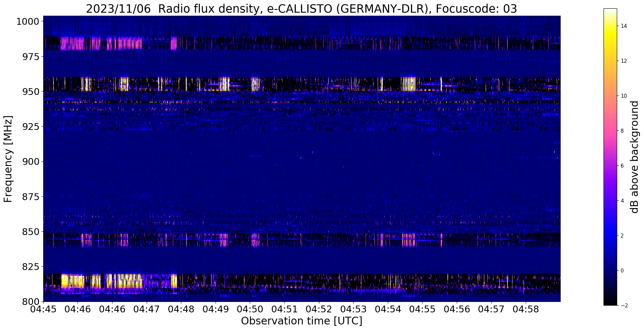Screen dimensions: 644x330
Task: Pick the colorbar tick labeled 0
Action: pos(622,271)
